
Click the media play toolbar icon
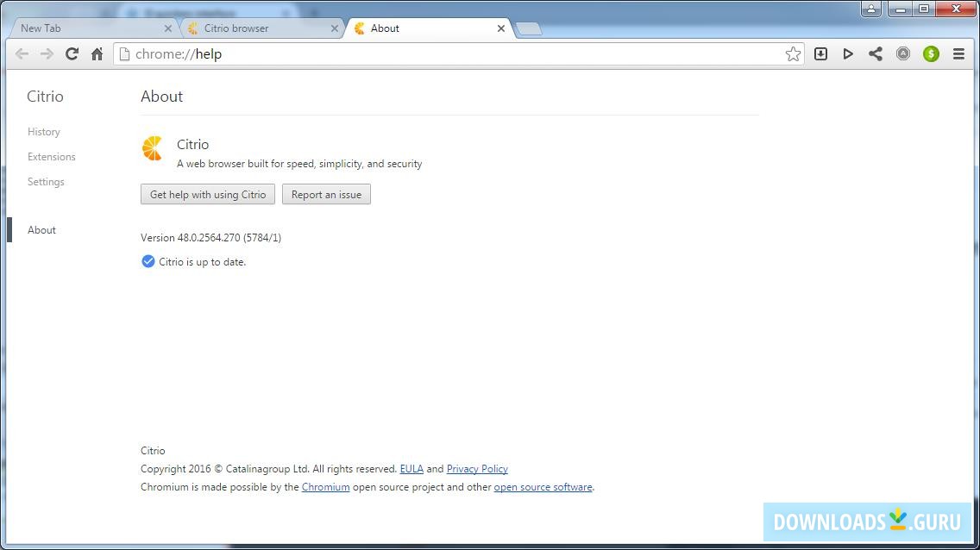tap(848, 54)
